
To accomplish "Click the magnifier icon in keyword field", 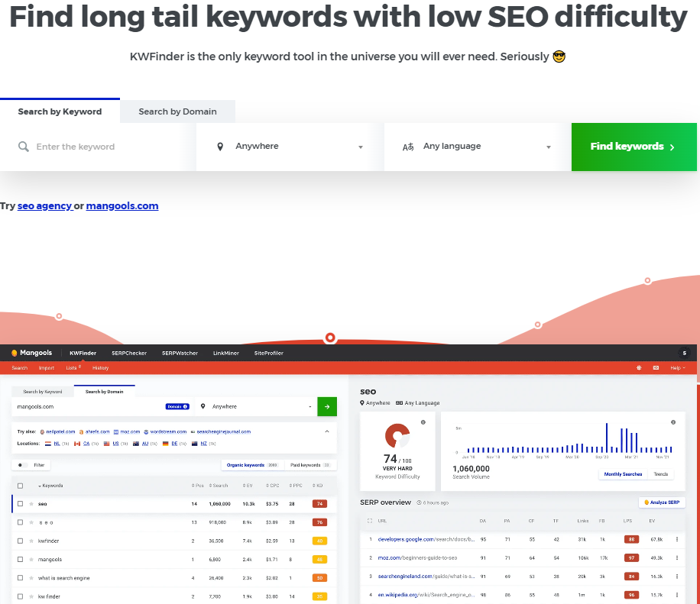I will click(x=23, y=147).
